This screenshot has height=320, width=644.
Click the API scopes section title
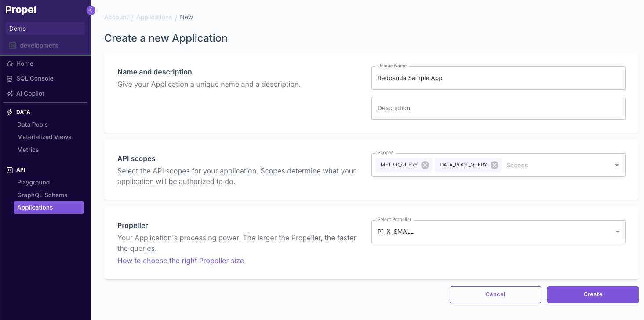[136, 158]
